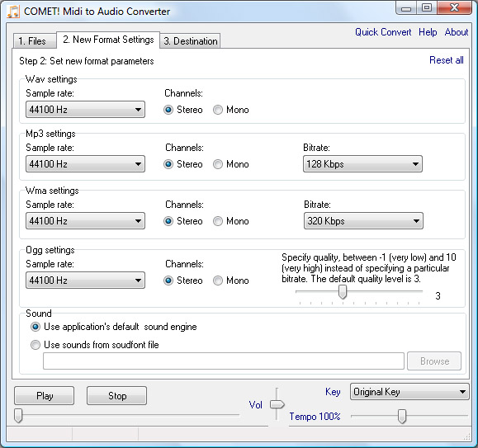Pick Mono in Wma settings
The width and height of the screenshot is (478, 448).
click(x=231, y=221)
